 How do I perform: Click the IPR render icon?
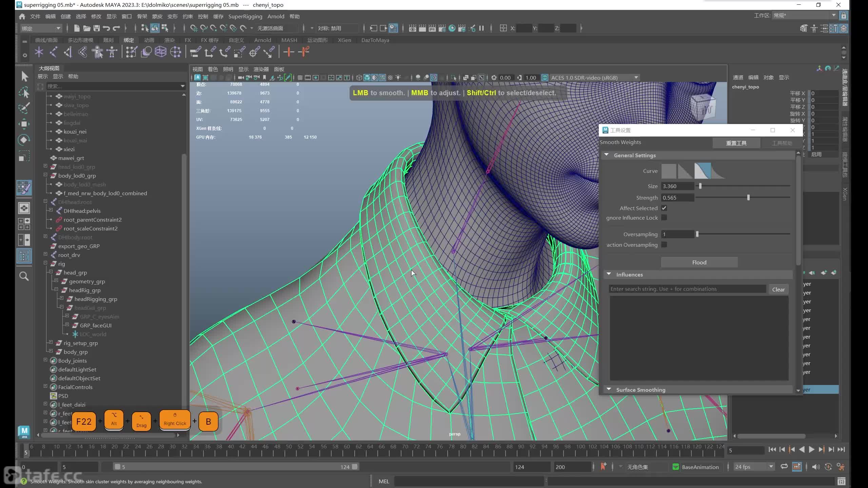(x=432, y=28)
